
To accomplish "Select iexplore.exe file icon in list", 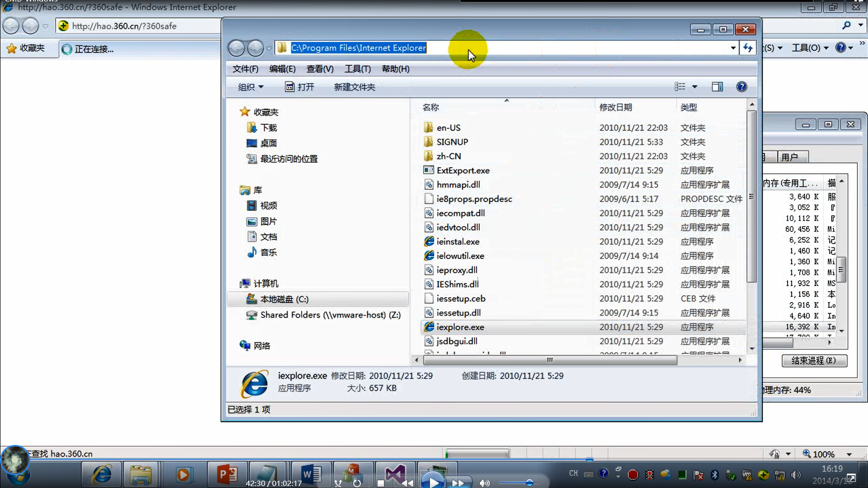I will (429, 327).
